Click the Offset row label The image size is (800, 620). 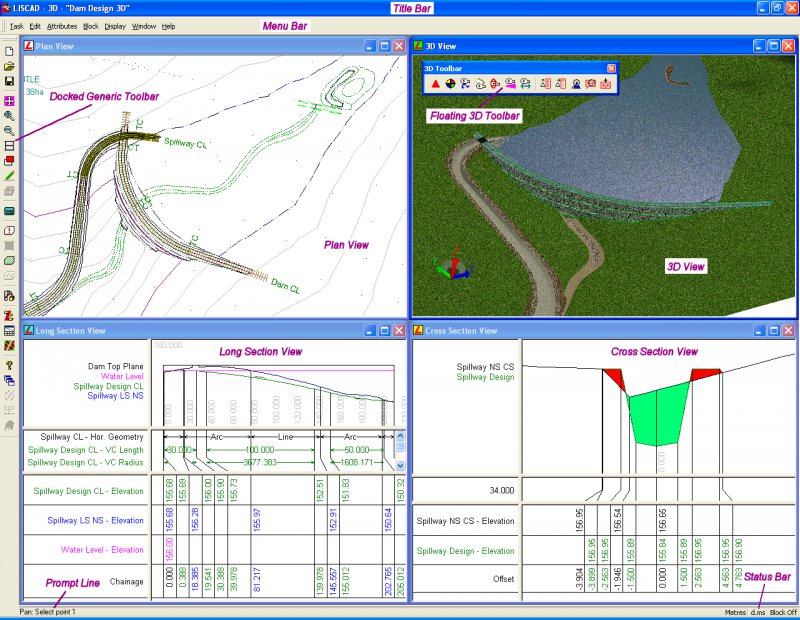click(504, 579)
